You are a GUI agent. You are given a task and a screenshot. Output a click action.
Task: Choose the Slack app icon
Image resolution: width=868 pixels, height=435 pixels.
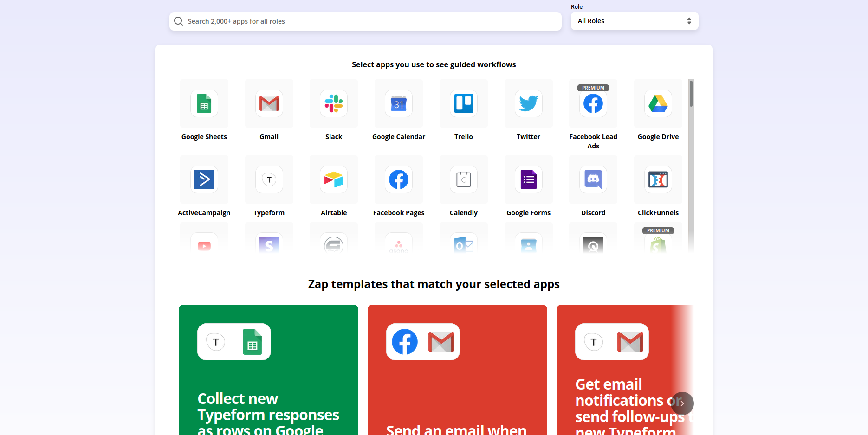334,103
